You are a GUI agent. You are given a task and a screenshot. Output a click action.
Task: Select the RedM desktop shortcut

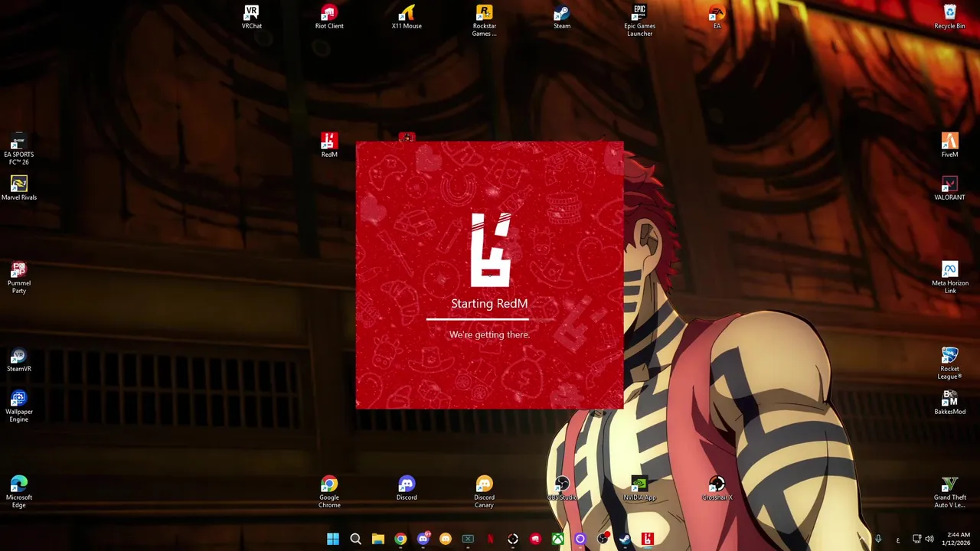click(x=329, y=145)
